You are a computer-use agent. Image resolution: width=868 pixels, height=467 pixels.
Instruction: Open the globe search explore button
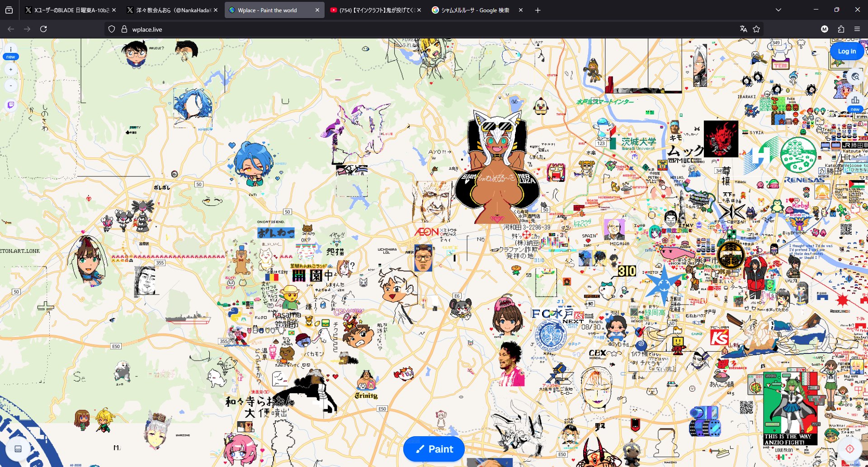coord(855,76)
